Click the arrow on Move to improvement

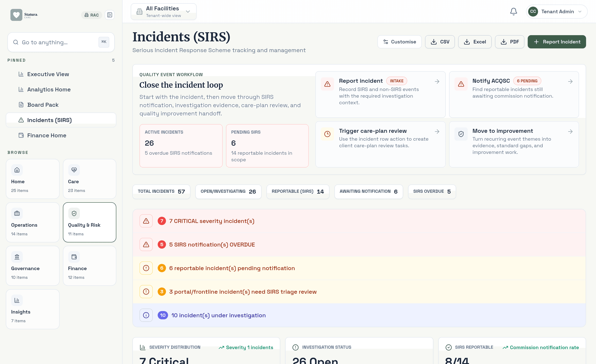570,132
